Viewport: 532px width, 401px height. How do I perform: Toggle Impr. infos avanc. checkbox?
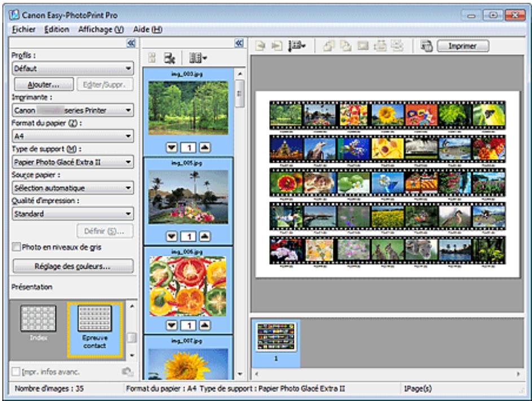point(16,372)
